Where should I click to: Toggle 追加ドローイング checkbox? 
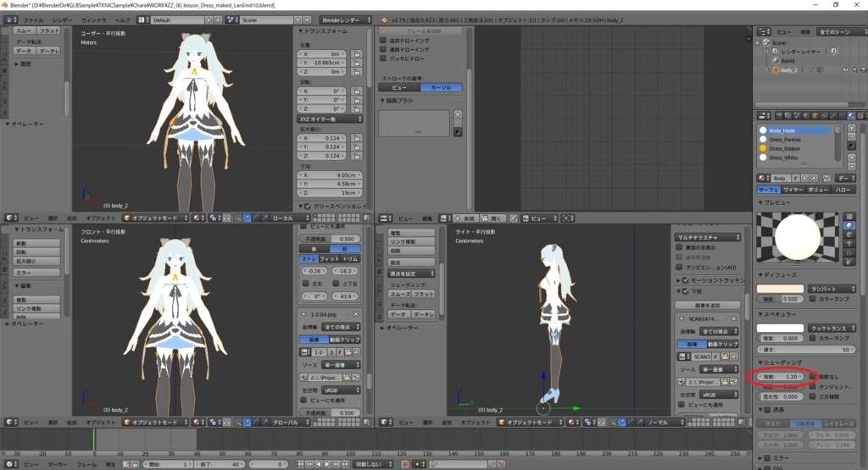coord(383,41)
